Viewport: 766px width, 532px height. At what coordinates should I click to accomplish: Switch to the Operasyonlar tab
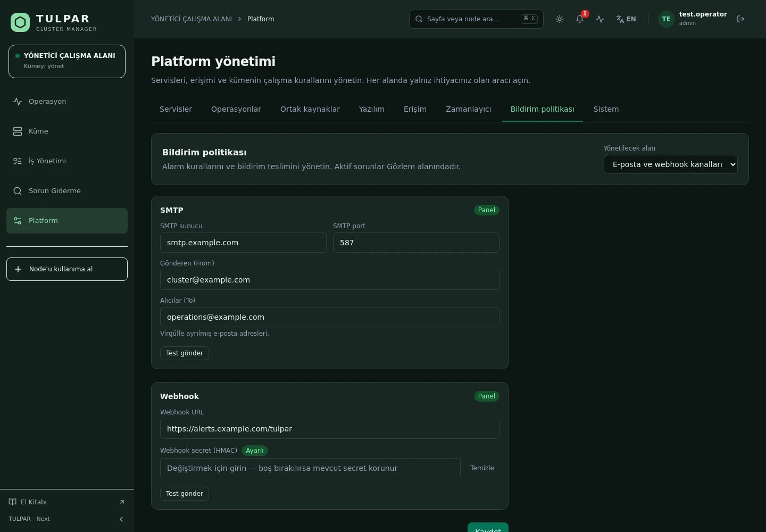pyautogui.click(x=236, y=110)
